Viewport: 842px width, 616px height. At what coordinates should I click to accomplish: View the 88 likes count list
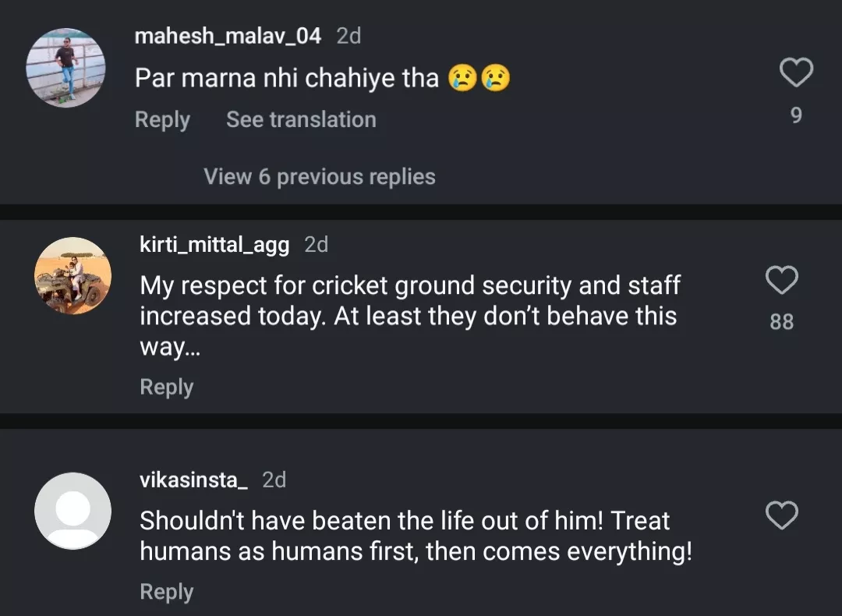click(x=782, y=321)
